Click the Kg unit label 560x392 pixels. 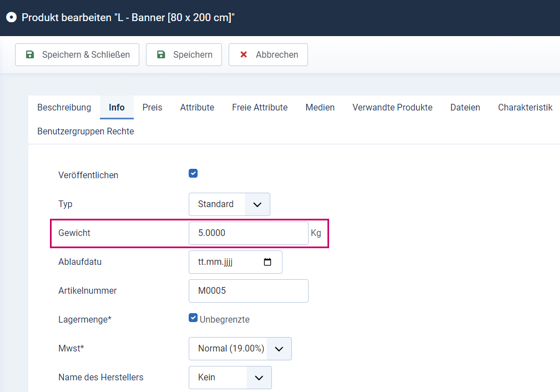pos(316,233)
